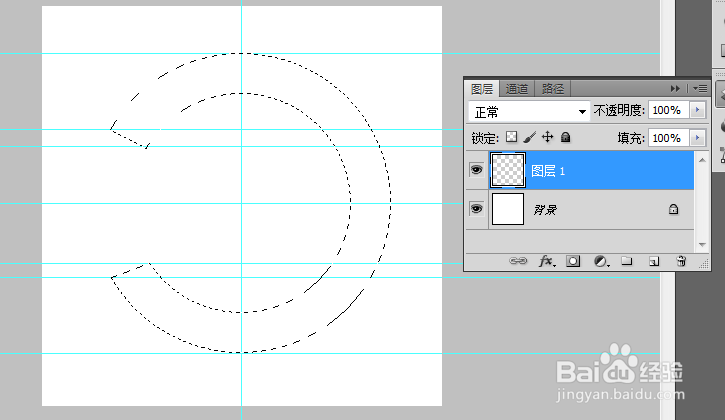Open the layers panel flyout menu
Screen dimensions: 725x420
click(x=700, y=88)
